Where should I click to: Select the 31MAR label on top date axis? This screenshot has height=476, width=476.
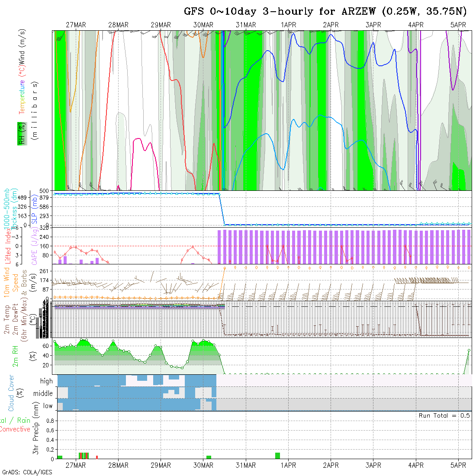coord(246,25)
